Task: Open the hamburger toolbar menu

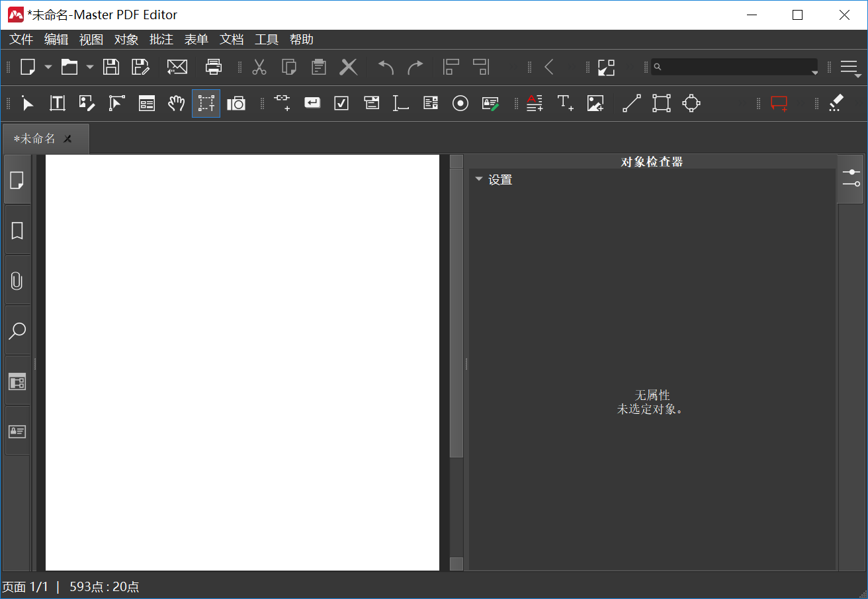Action: click(x=849, y=67)
